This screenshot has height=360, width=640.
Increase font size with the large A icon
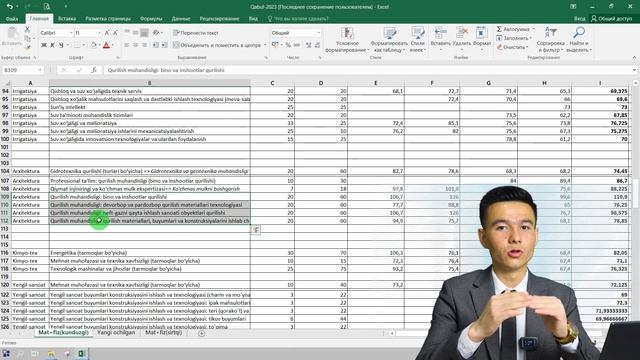[107, 33]
